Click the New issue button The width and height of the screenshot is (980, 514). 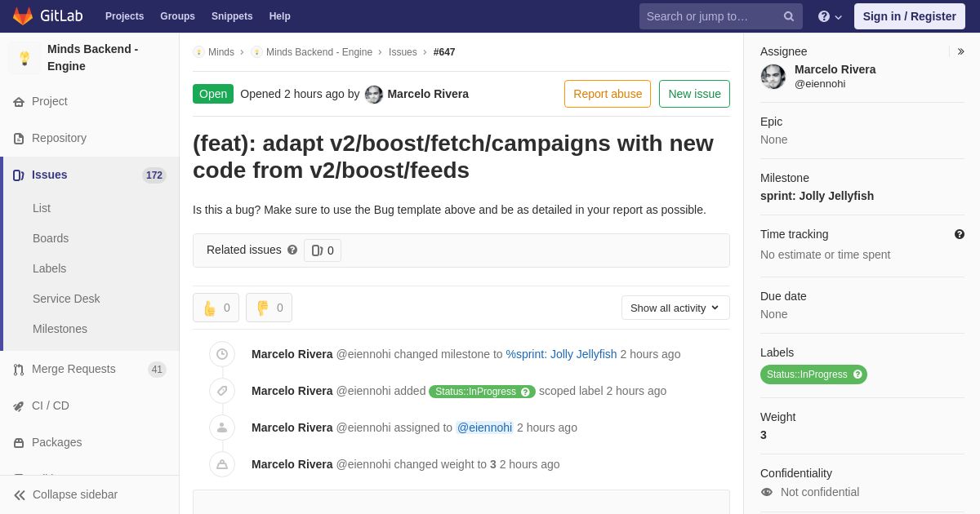click(694, 94)
